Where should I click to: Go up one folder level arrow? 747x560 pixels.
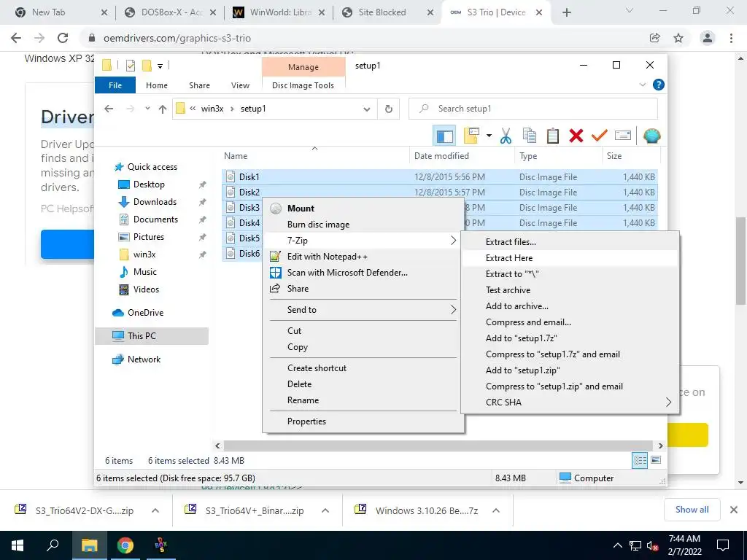[163, 109]
